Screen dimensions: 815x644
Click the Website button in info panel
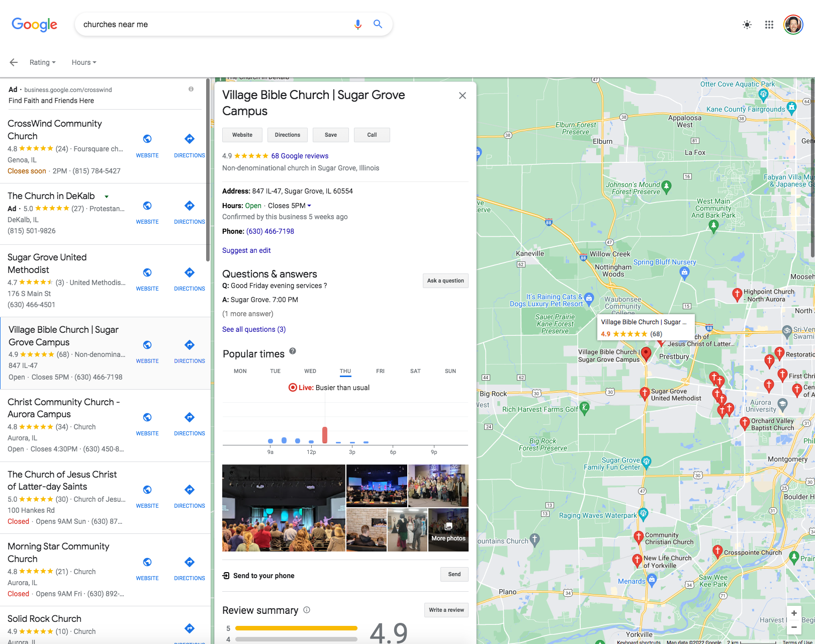[x=242, y=135]
